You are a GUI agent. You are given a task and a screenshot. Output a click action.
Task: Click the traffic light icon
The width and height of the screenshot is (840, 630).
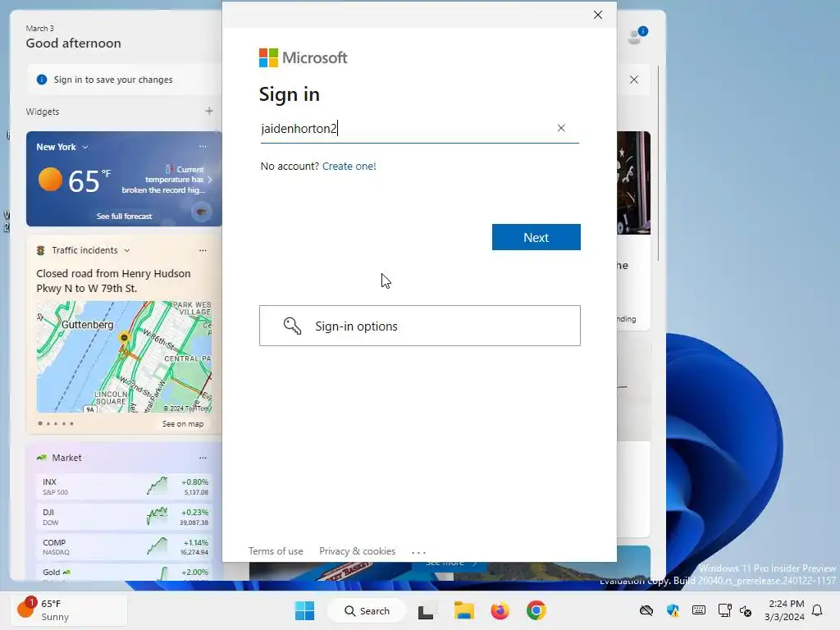[x=41, y=250]
